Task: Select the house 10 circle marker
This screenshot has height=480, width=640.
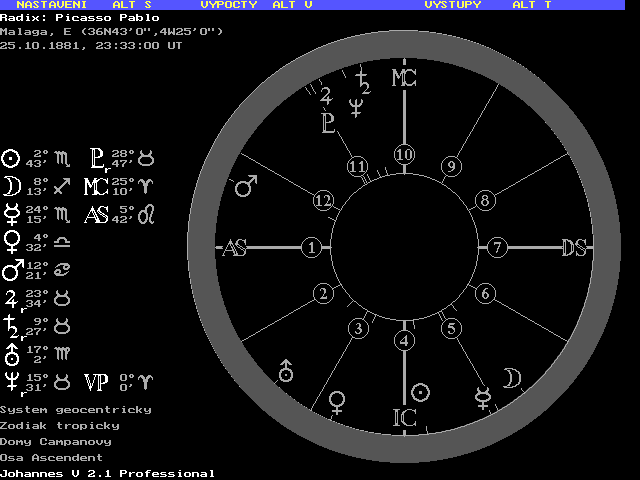Action: [x=403, y=154]
